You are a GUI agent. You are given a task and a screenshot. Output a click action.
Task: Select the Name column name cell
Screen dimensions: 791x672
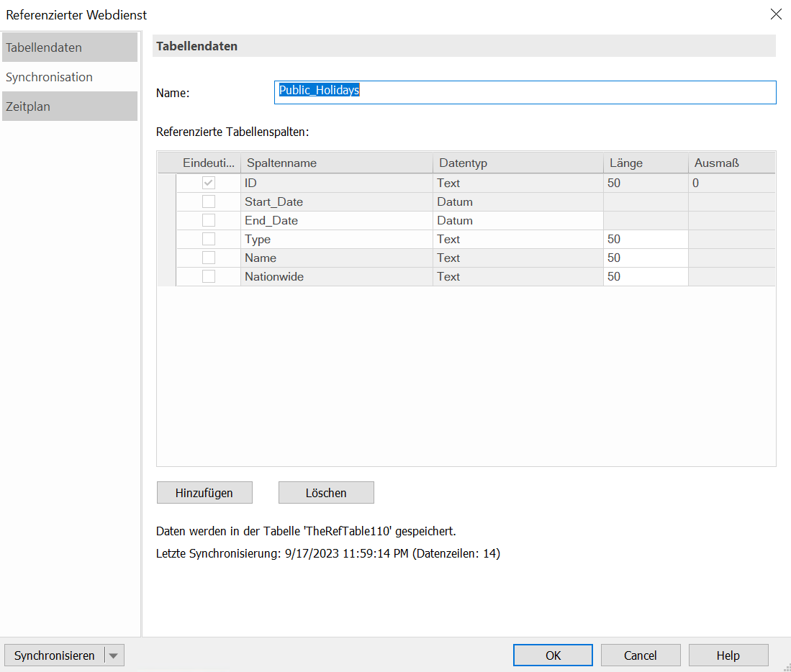tap(336, 258)
